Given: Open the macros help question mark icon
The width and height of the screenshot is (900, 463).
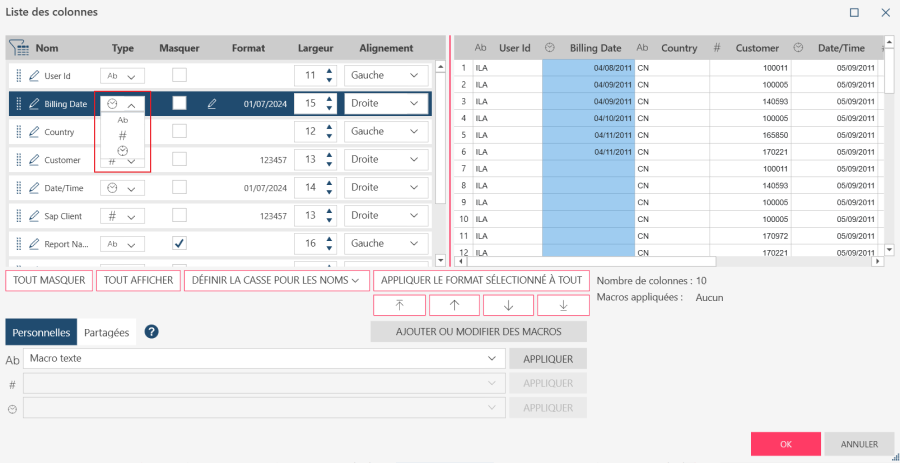Looking at the screenshot, I should pyautogui.click(x=152, y=332).
